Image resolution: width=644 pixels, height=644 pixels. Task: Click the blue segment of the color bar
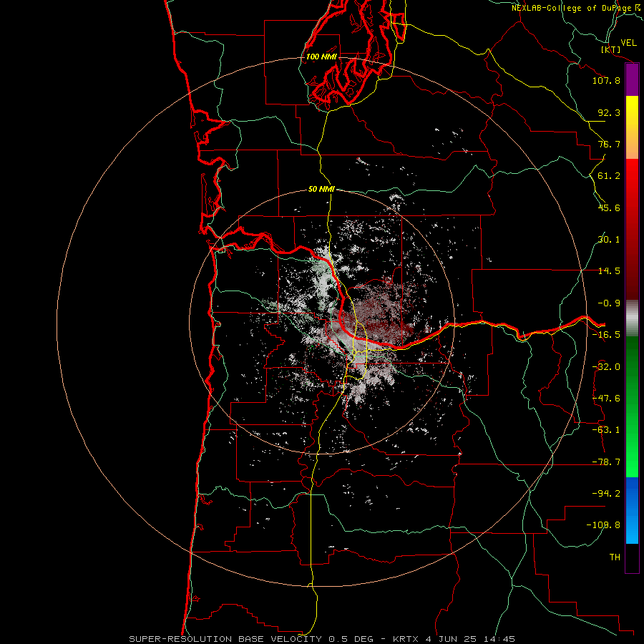pos(632,510)
